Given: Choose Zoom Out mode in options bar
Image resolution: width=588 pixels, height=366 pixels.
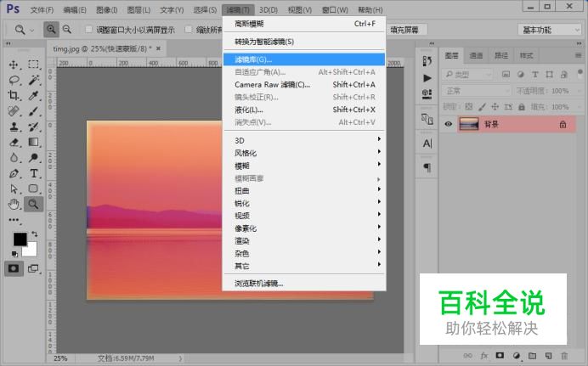Looking at the screenshot, I should (x=67, y=29).
